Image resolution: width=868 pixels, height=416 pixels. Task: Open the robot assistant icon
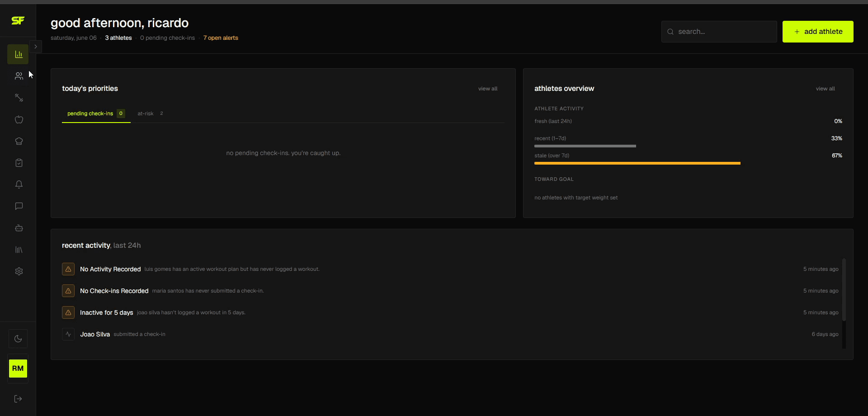tap(19, 228)
